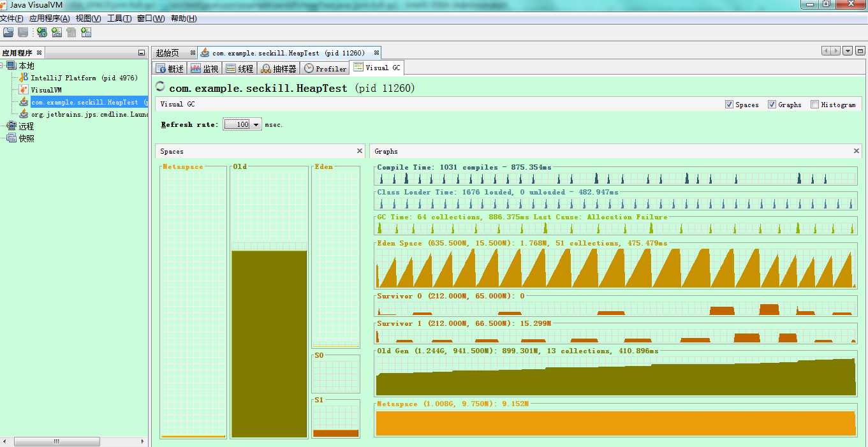Uncheck the Graphs checkbox
Screen dimensions: 868x447
click(x=772, y=105)
